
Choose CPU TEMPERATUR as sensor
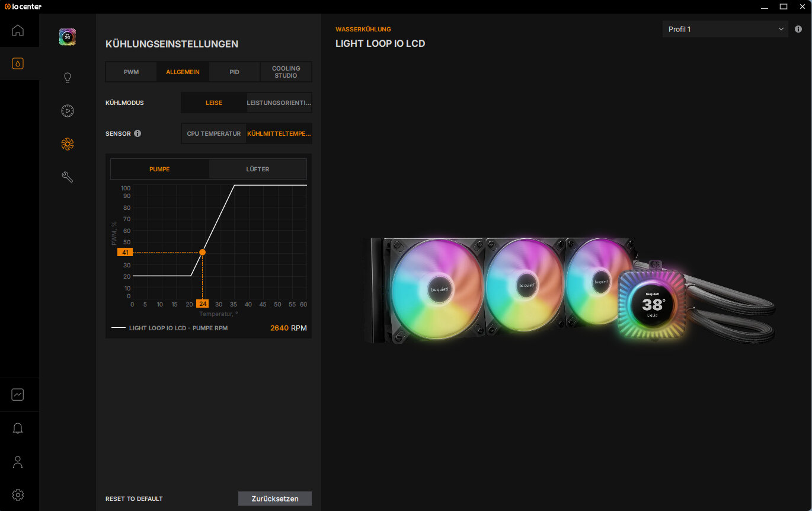214,133
